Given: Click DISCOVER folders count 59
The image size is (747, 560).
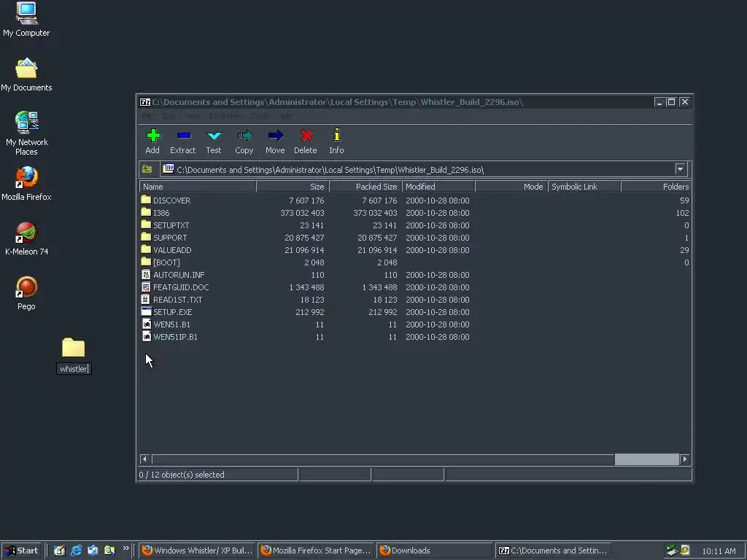Looking at the screenshot, I should [684, 201].
